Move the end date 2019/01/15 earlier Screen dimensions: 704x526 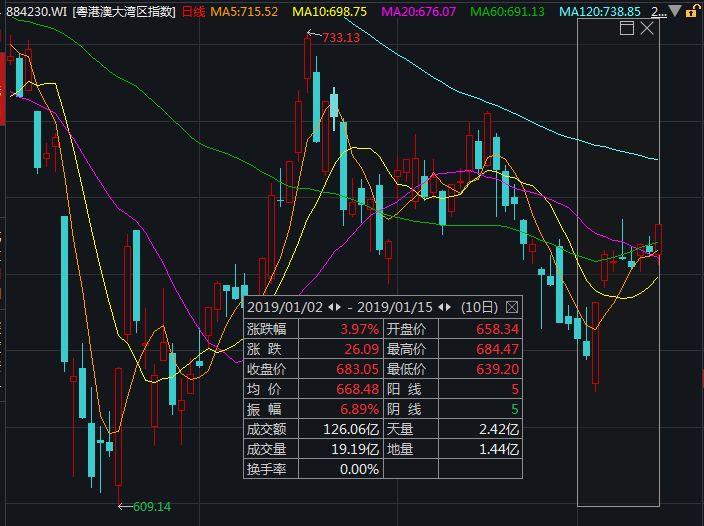point(440,306)
